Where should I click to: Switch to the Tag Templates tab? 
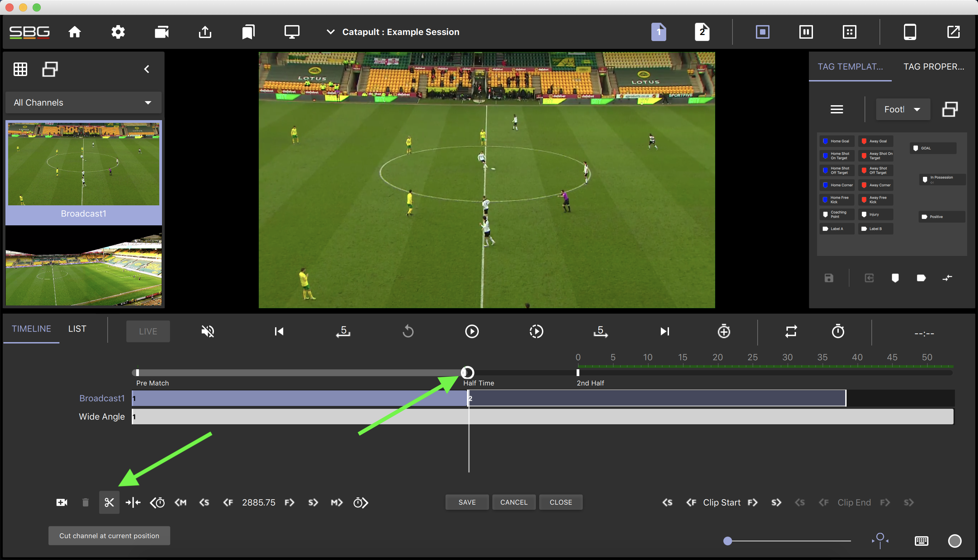[x=850, y=67]
